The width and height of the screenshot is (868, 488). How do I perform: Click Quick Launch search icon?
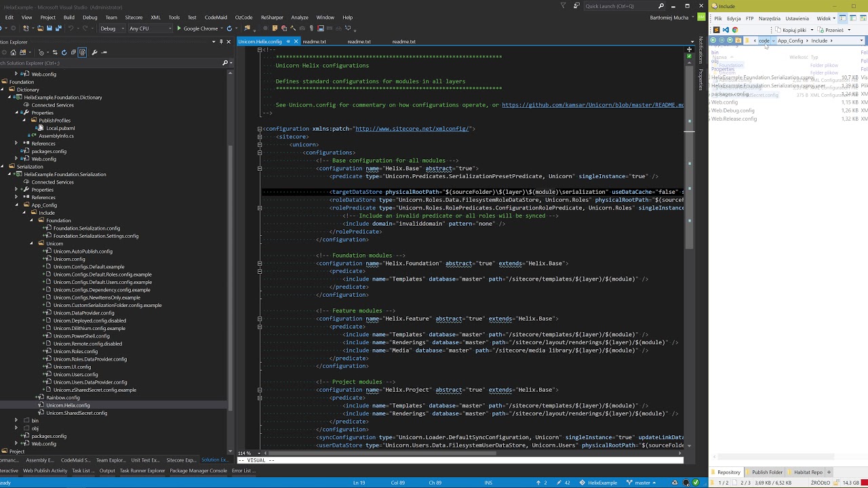[661, 6]
